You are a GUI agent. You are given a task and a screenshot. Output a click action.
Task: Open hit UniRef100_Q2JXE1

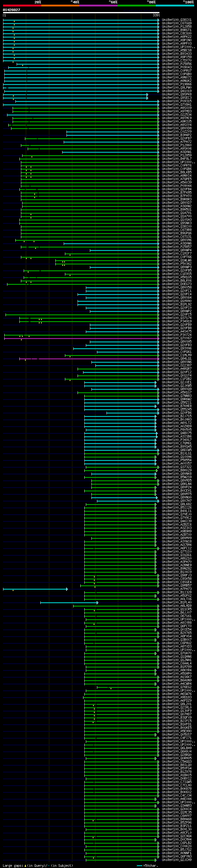(x=177, y=382)
